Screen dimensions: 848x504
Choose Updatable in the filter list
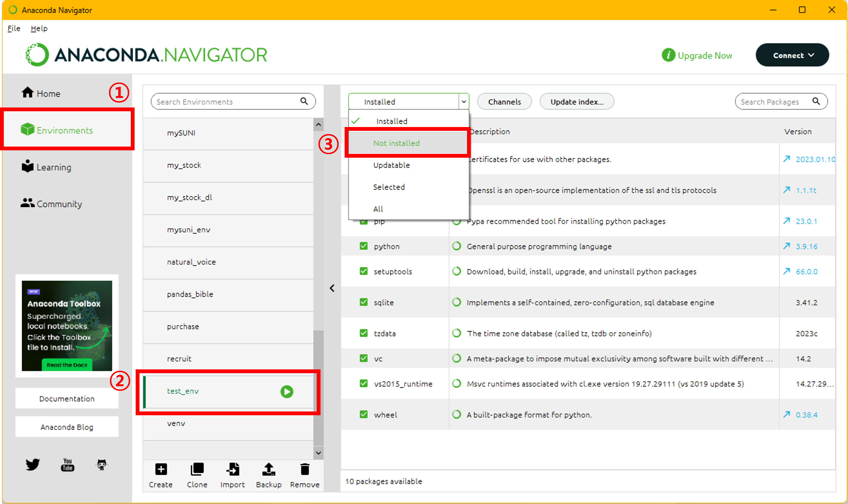click(409, 165)
